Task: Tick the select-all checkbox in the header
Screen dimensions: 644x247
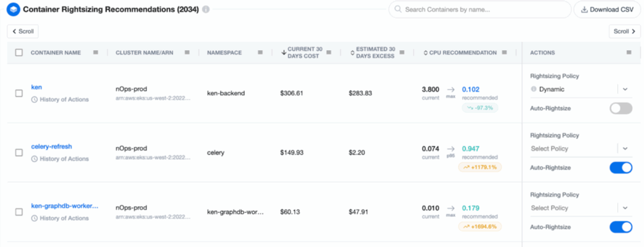Action: [x=19, y=53]
